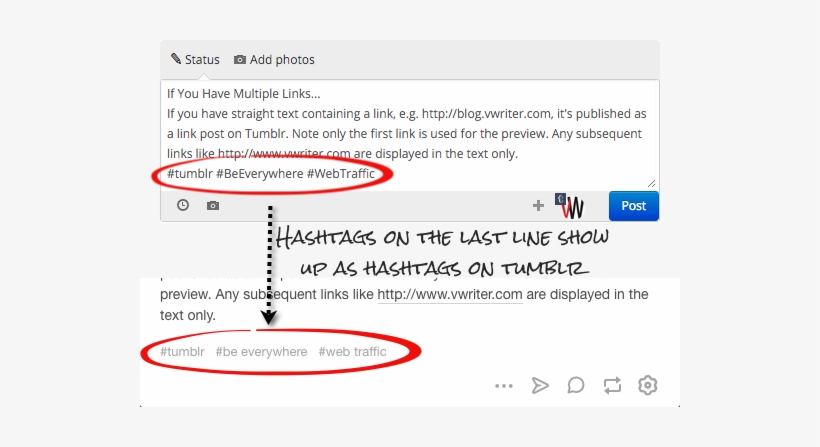This screenshot has height=447, width=820.
Task: Click the pencil icon beside Status
Action: coord(176,59)
